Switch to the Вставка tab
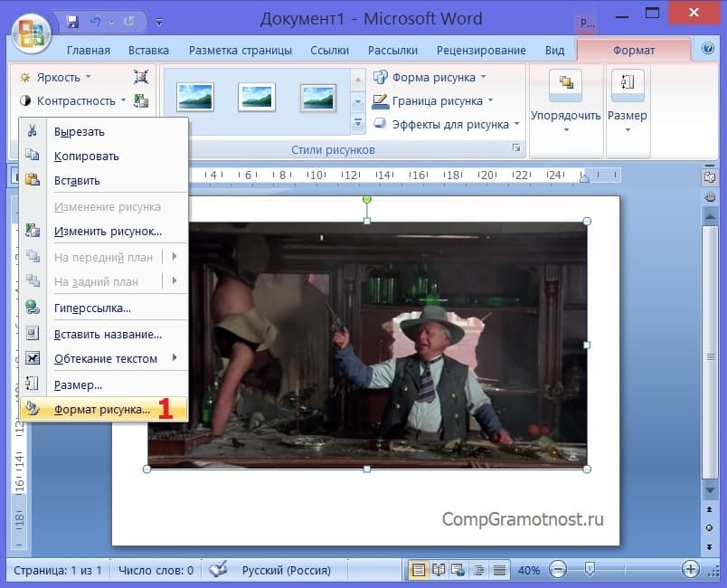This screenshot has width=727, height=588. click(148, 50)
